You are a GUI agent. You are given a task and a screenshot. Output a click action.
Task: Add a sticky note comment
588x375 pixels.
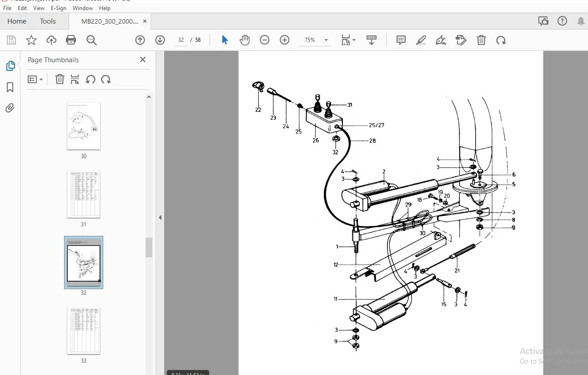coord(401,40)
